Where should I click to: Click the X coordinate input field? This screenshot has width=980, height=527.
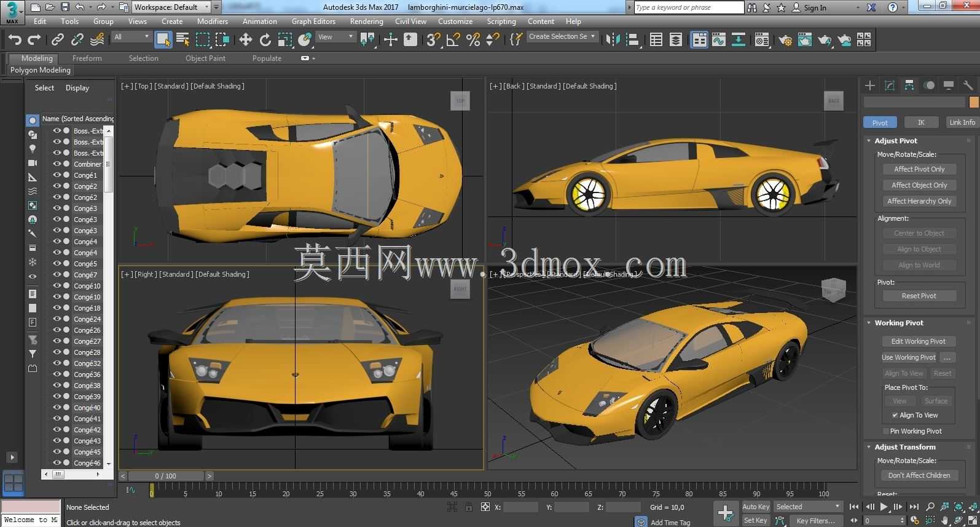tap(520, 507)
